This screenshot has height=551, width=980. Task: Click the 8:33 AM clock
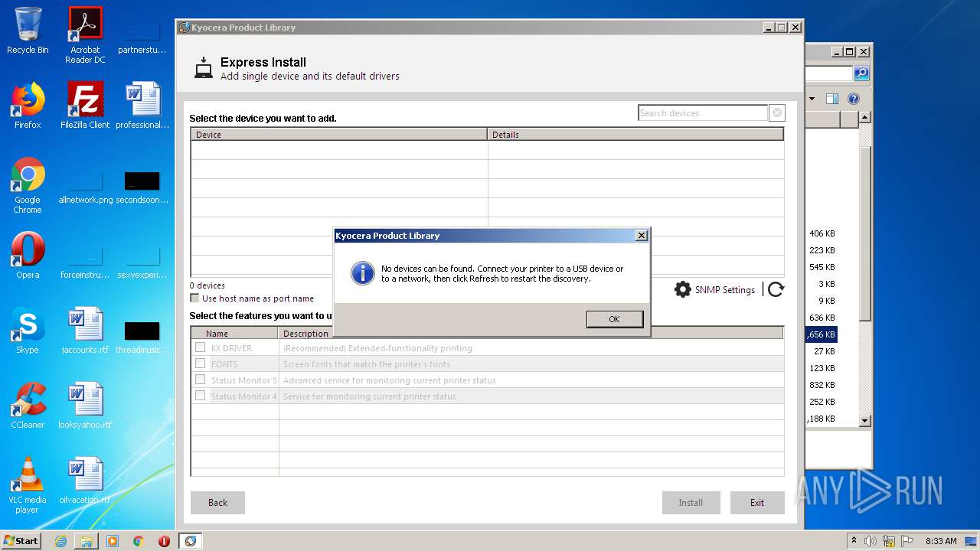(x=941, y=541)
